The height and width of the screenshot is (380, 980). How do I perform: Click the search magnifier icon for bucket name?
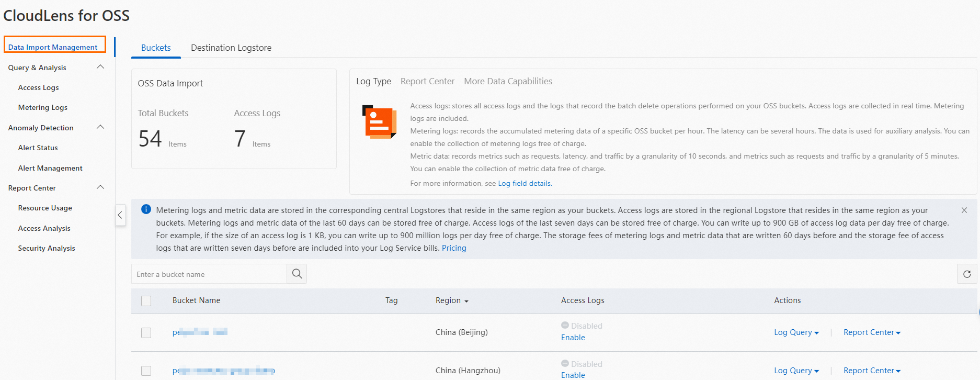coord(297,274)
